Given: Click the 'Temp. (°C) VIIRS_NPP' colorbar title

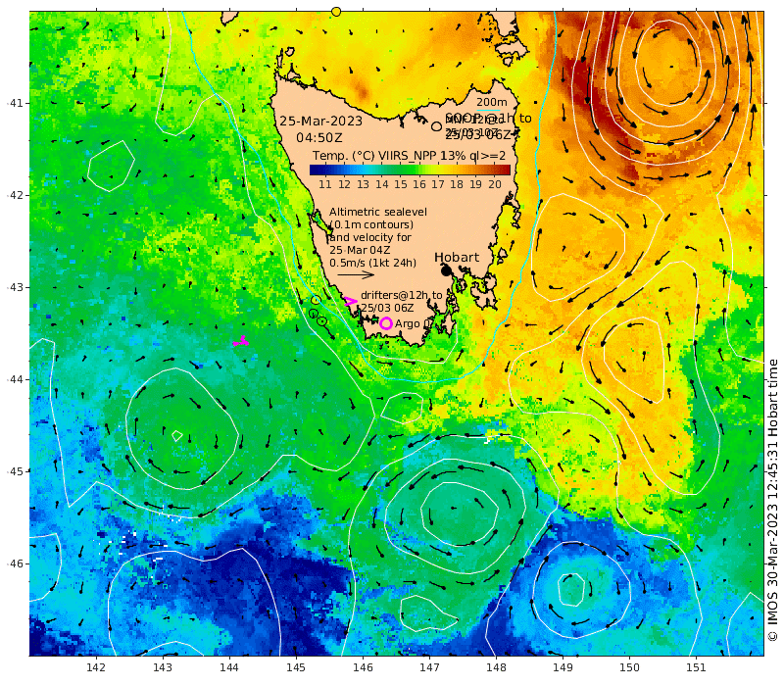Looking at the screenshot, I should pyautogui.click(x=374, y=156).
